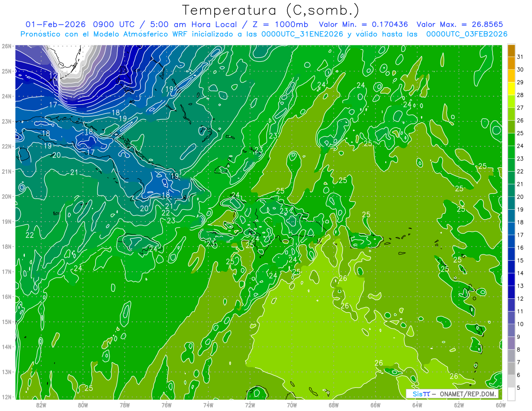Viewport: 532px width, 411px height.
Task: Click the latitude label "14N"
Action: tap(7, 347)
